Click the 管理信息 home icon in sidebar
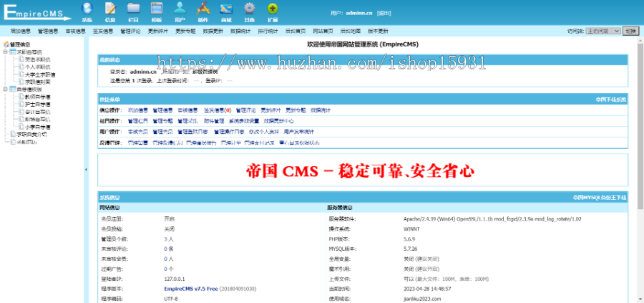The height and width of the screenshot is (303, 644). (6, 44)
